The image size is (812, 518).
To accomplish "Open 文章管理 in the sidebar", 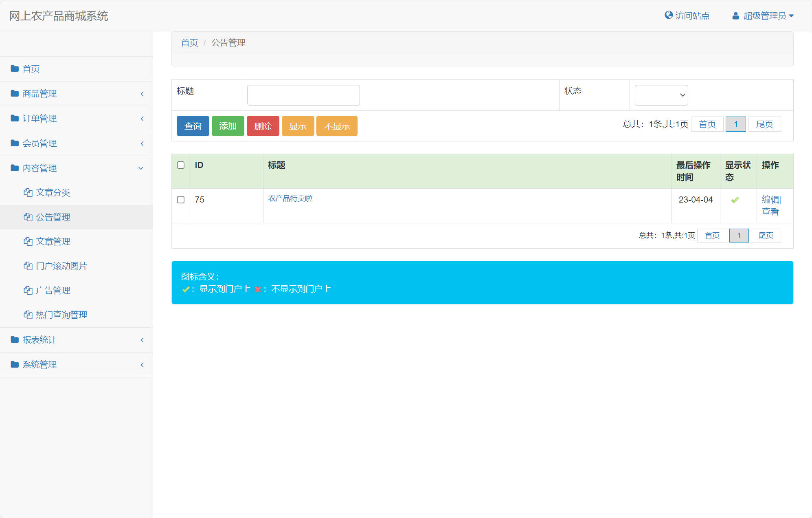I will [x=53, y=241].
